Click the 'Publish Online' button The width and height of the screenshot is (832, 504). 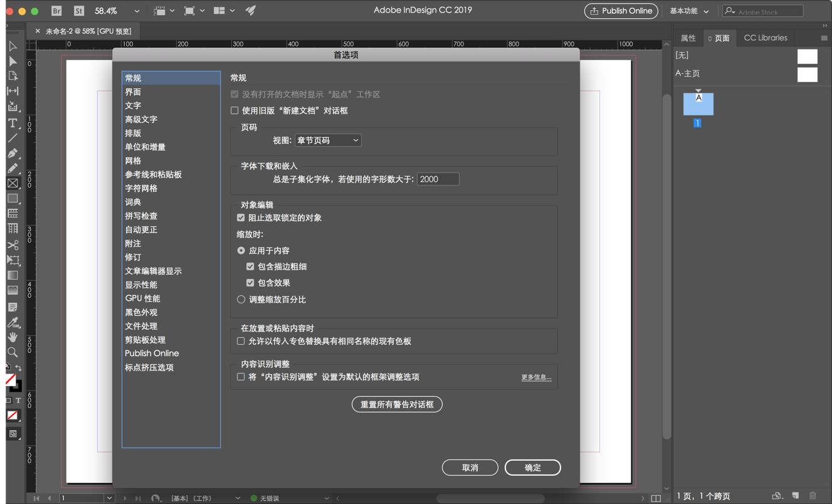click(621, 11)
